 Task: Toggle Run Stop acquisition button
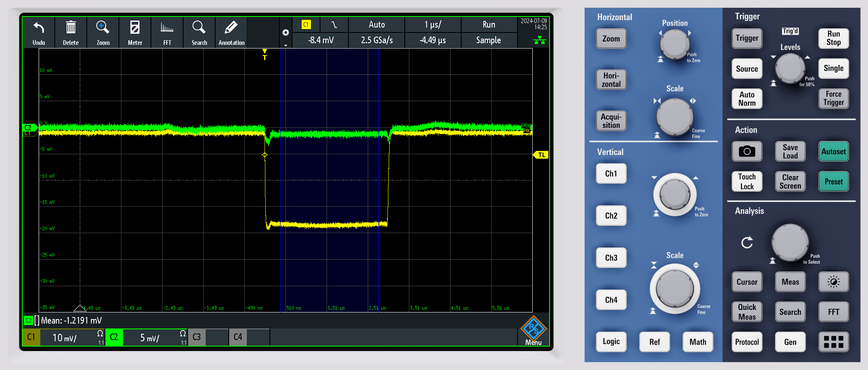[x=833, y=38]
